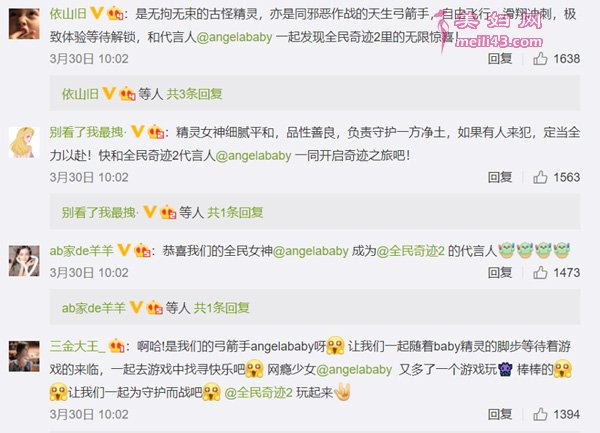Click membership crown icon next to 三金大王_
The image size is (600, 433).
pyautogui.click(x=117, y=346)
